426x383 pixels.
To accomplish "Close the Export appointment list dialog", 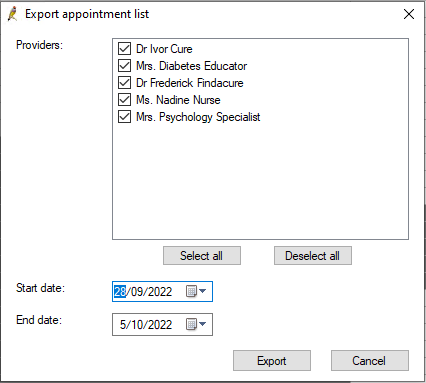I will [x=409, y=14].
